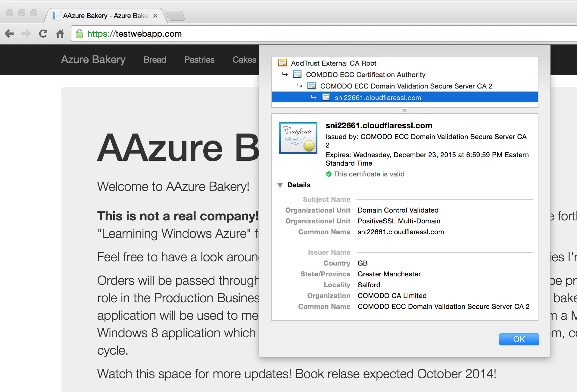Select COMODO ECC Domain Validation Secure Server CA 2

pos(406,86)
